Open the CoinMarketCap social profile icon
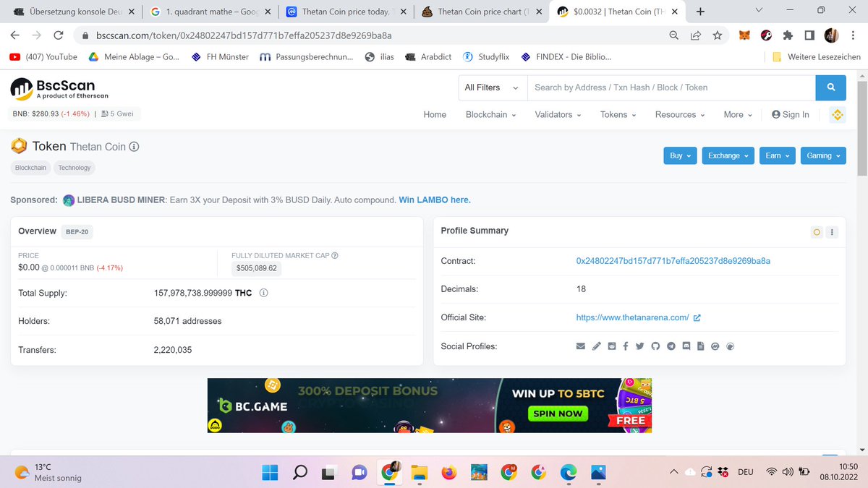Viewport: 868px width, 488px height. [x=715, y=346]
